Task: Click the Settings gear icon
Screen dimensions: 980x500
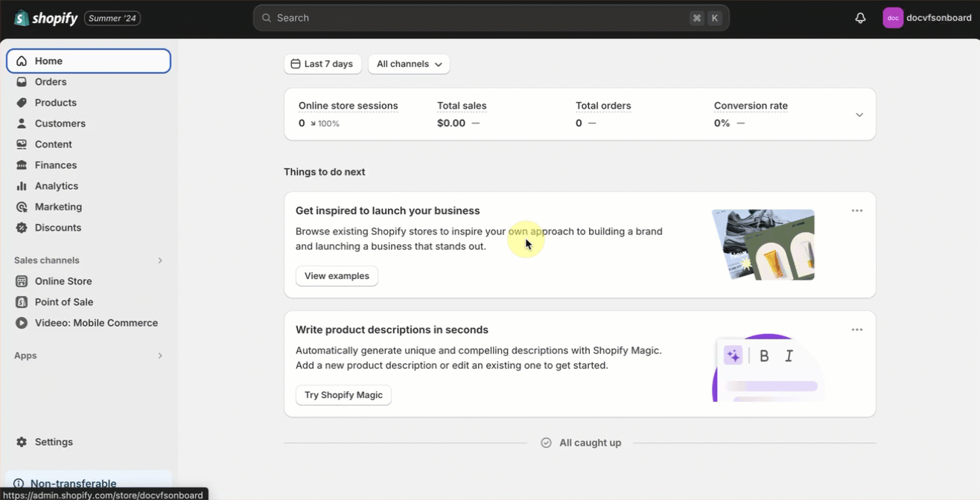Action: (22, 442)
